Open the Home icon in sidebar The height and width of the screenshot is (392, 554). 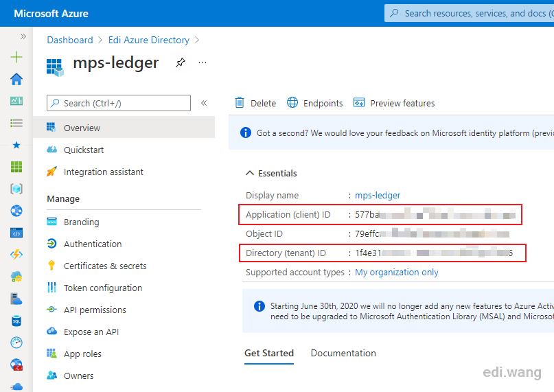click(16, 79)
